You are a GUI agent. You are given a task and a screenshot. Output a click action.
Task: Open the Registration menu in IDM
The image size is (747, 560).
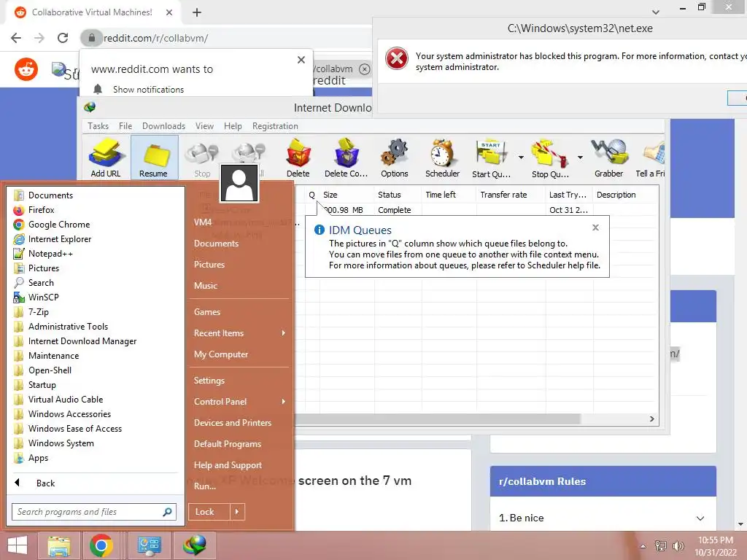pos(275,125)
